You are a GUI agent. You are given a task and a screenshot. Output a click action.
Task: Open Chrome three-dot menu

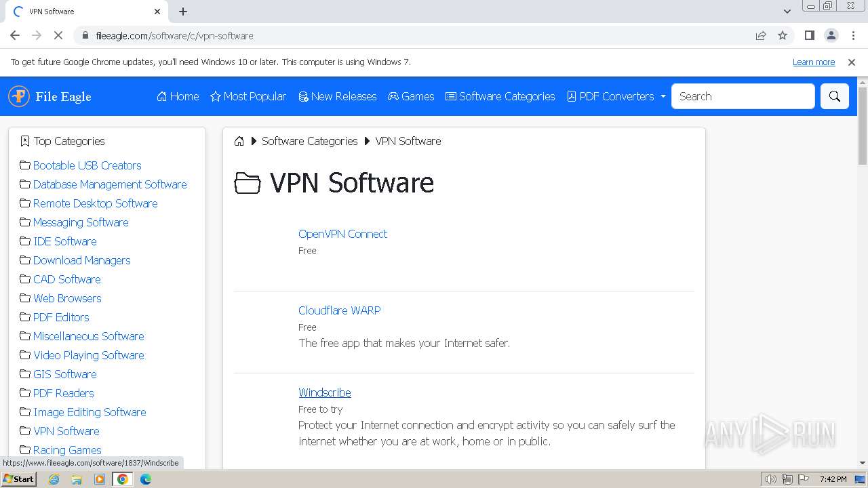(853, 35)
